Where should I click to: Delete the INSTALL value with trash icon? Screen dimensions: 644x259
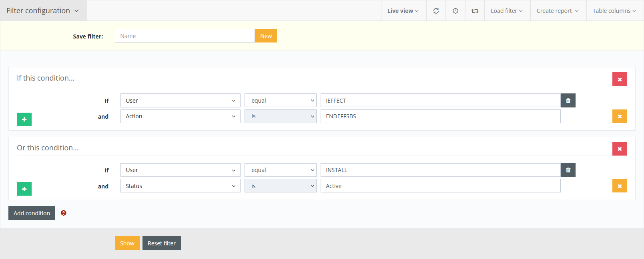point(568,170)
